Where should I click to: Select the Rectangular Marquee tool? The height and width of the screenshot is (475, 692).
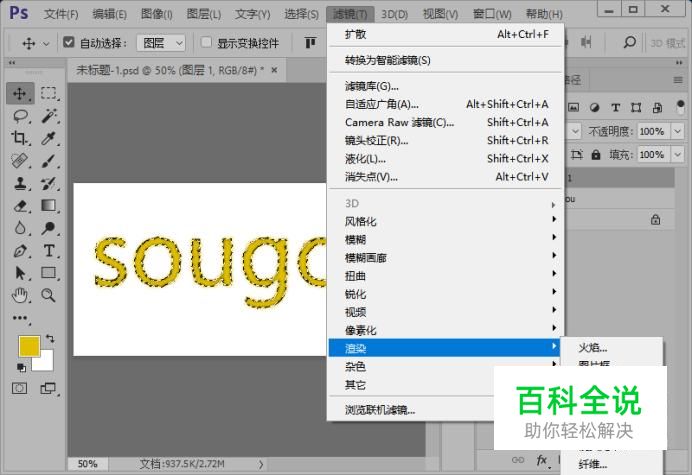coord(49,94)
